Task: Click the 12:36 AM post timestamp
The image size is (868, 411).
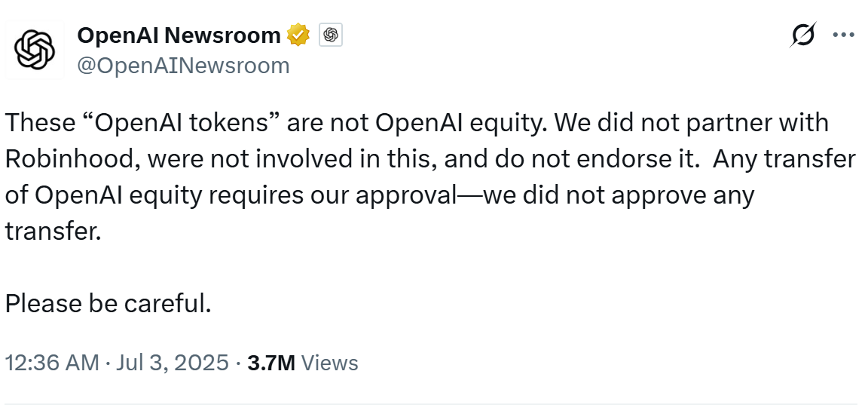Action: pyautogui.click(x=51, y=363)
